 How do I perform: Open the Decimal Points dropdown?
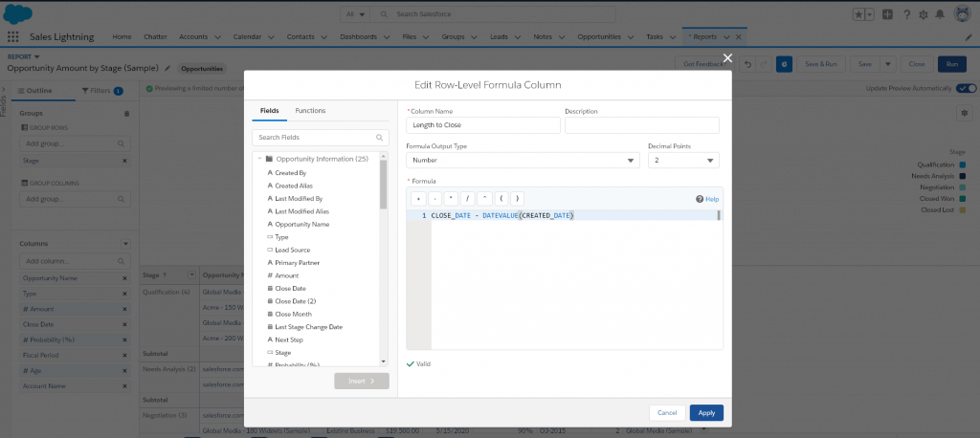[x=683, y=160]
